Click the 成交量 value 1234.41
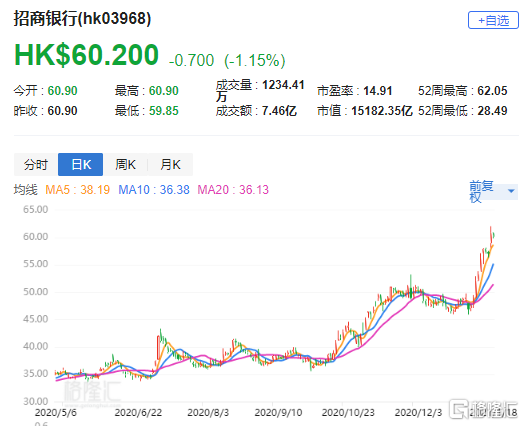The width and height of the screenshot is (524, 426). (x=283, y=85)
